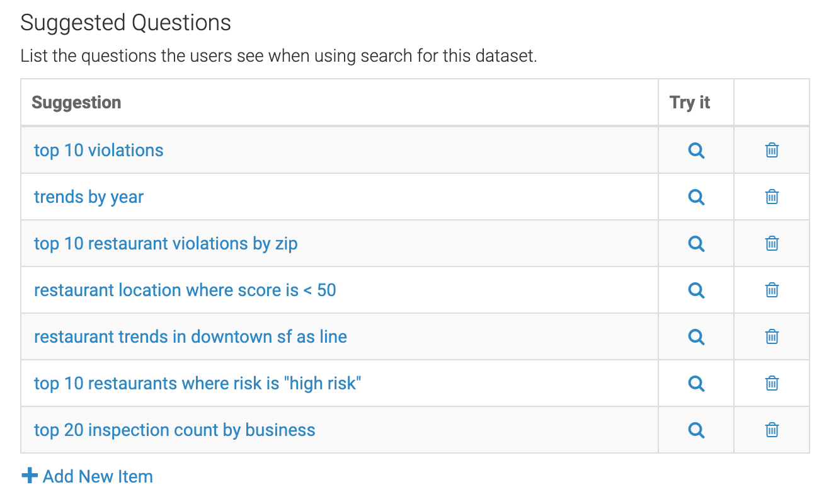Viewport: 819px width, 504px height.
Task: Trash the "violations by zip" suggestion
Action: [x=772, y=244]
